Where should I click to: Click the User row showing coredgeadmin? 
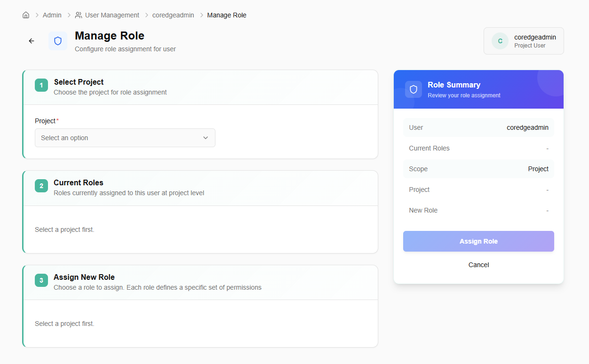(x=478, y=127)
